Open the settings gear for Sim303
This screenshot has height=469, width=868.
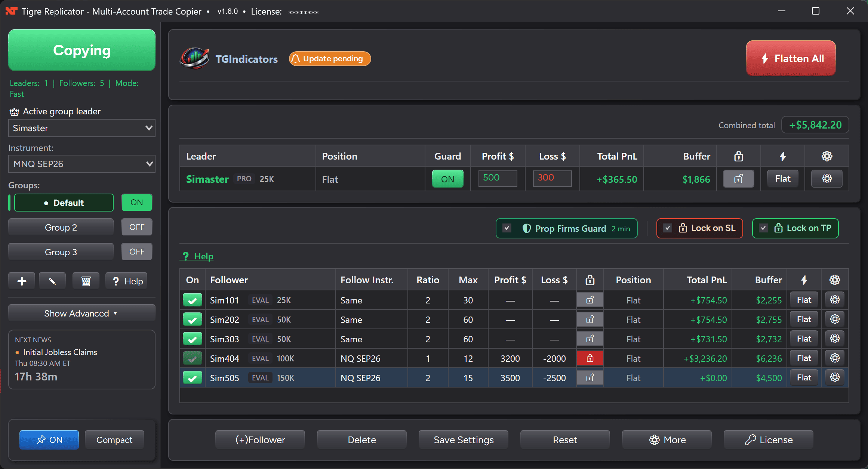pyautogui.click(x=835, y=339)
